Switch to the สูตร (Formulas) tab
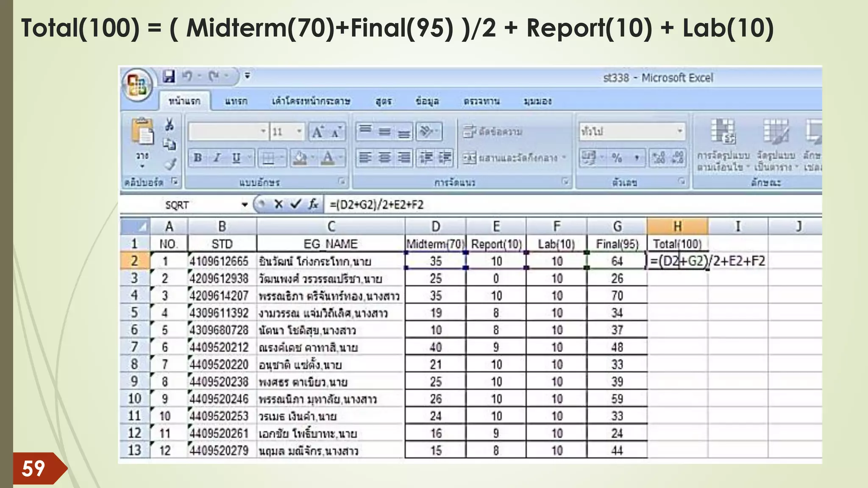The width and height of the screenshot is (868, 488). click(384, 102)
